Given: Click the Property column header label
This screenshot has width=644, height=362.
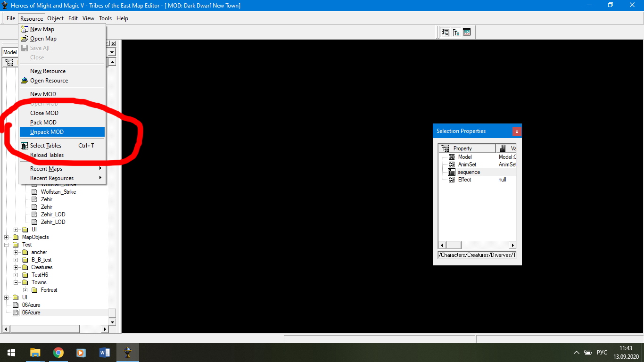Looking at the screenshot, I should coord(462,148).
